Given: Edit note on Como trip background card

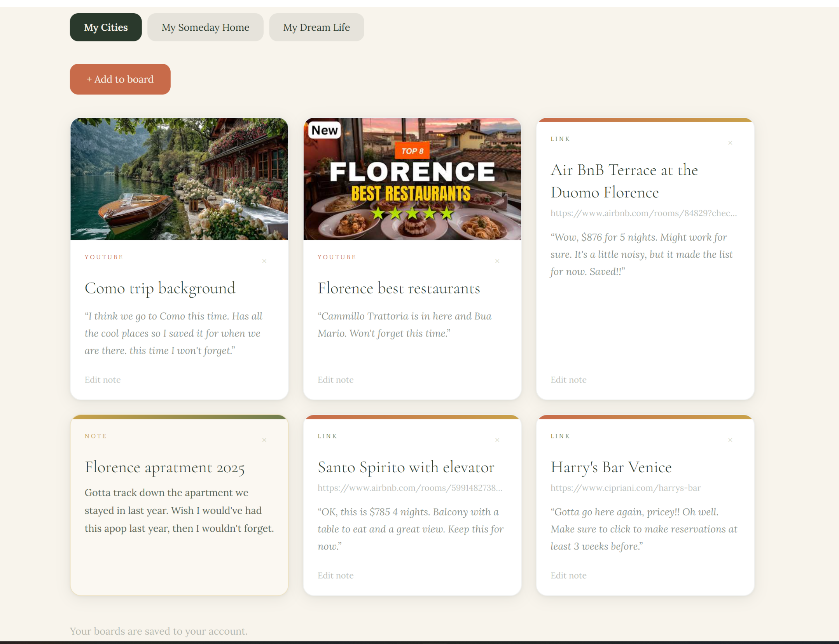Looking at the screenshot, I should (103, 380).
